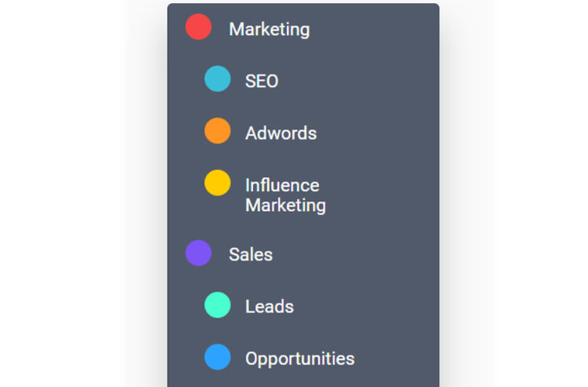Click the blue circle next to Opportunities
Image resolution: width=588 pixels, height=387 pixels.
coord(218,357)
